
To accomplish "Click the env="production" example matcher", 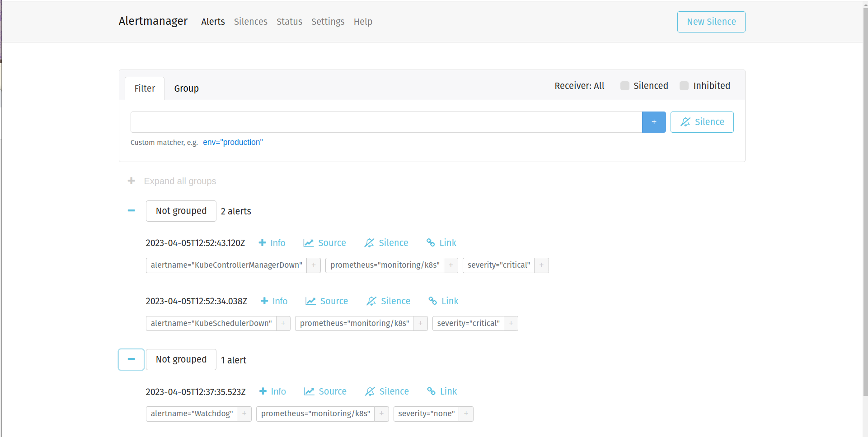I will pos(233,142).
